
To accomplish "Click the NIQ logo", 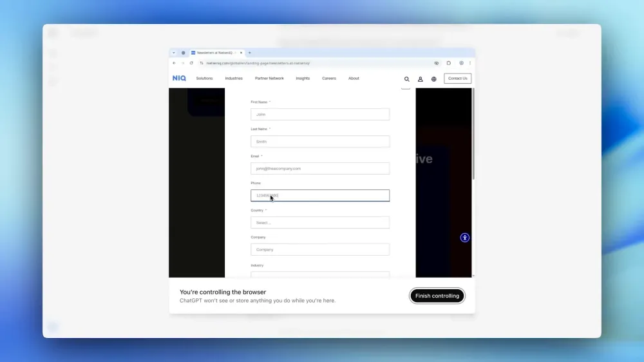I will click(x=179, y=78).
